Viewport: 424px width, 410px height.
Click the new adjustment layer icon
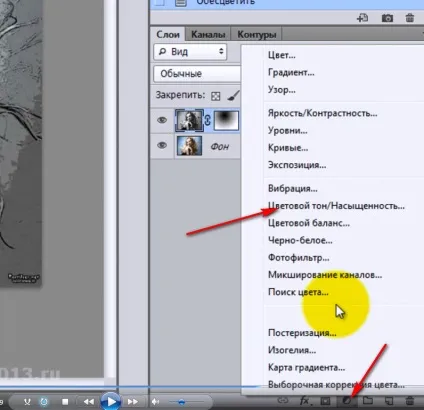click(347, 401)
